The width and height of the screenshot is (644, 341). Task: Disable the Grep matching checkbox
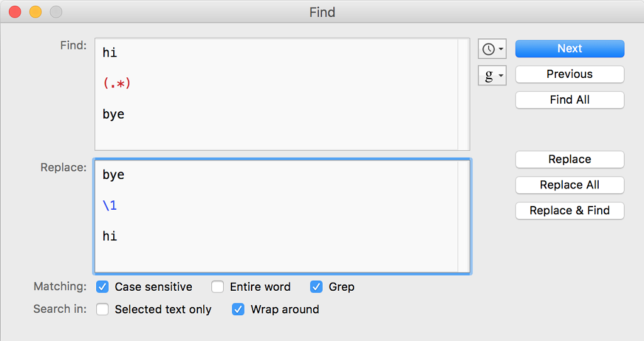tap(316, 287)
